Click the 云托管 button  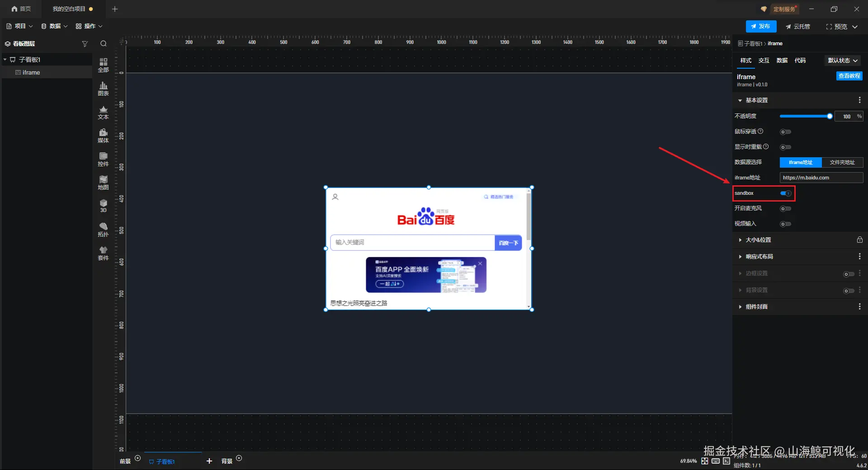click(798, 27)
